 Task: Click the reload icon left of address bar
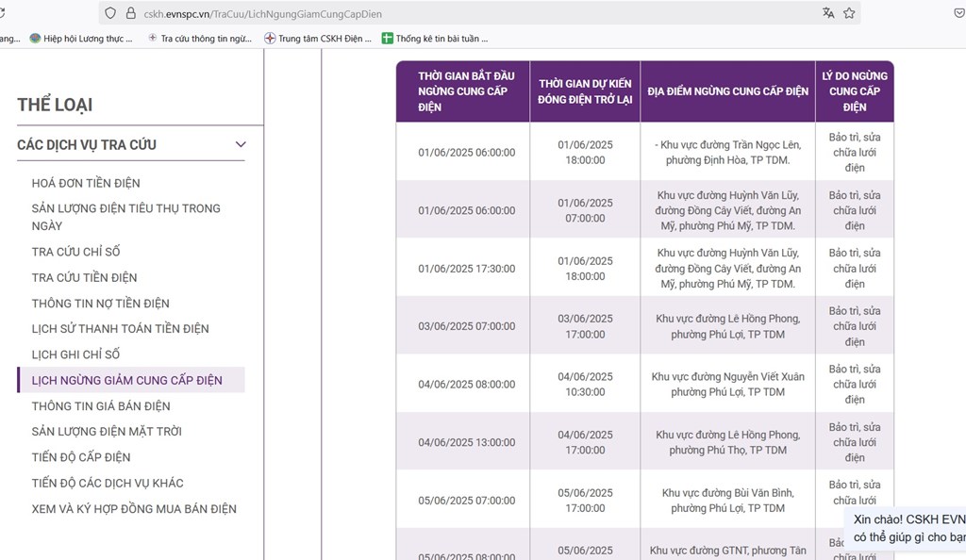pos(3,13)
